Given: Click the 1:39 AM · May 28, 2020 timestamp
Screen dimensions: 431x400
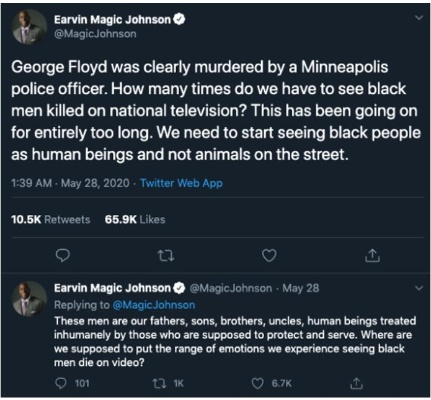Looking at the screenshot, I should 70,183.
